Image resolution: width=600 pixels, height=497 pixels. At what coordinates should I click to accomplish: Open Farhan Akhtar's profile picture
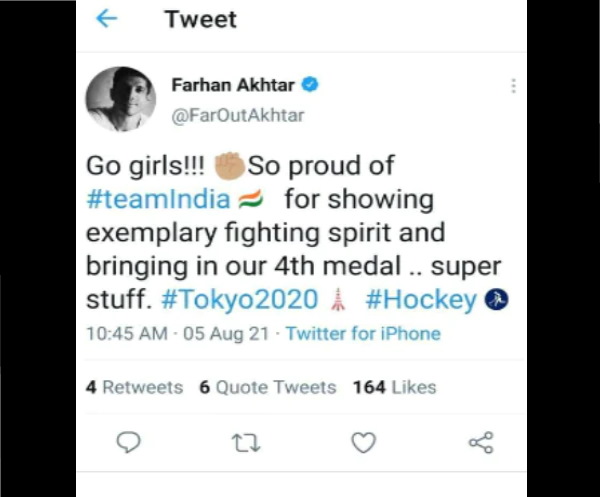point(121,98)
